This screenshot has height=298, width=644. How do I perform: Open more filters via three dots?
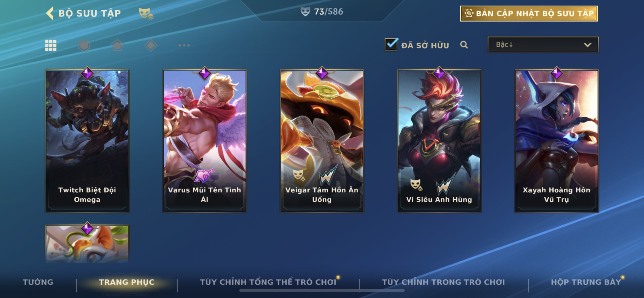pyautogui.click(x=184, y=45)
